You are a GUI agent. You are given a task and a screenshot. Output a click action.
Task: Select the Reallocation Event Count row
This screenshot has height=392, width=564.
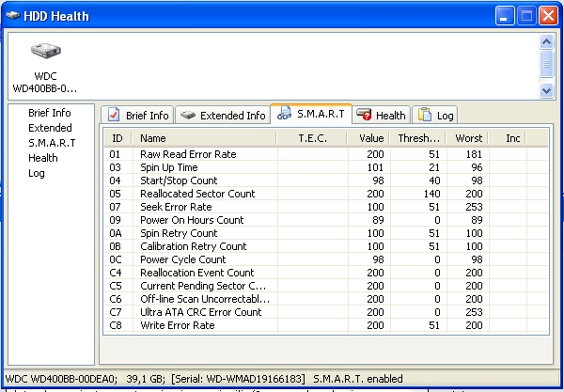(x=326, y=273)
